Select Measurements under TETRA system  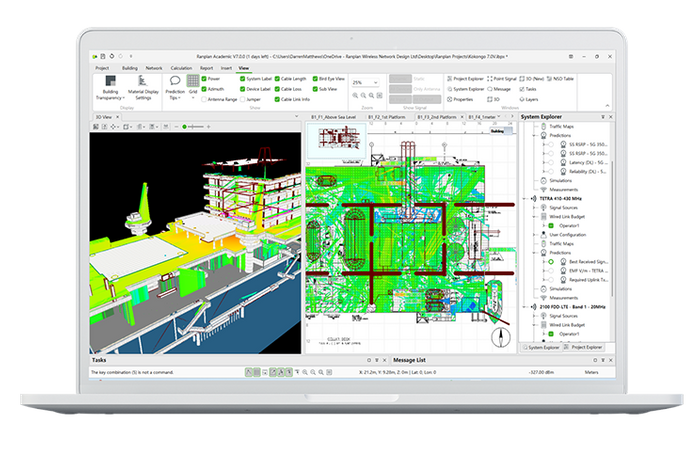pos(563,298)
